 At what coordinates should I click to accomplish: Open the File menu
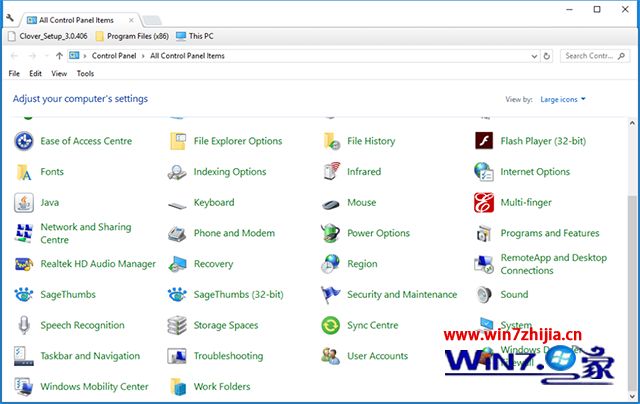(x=14, y=73)
